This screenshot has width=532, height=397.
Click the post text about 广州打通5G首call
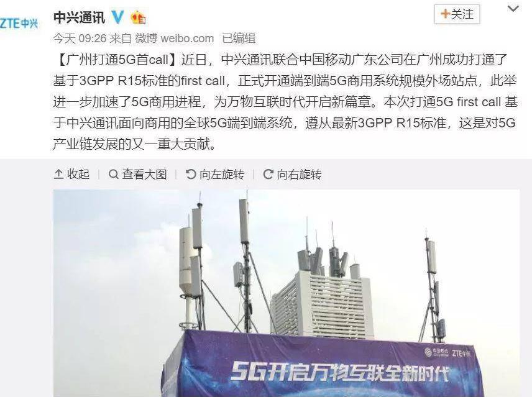pos(285,102)
